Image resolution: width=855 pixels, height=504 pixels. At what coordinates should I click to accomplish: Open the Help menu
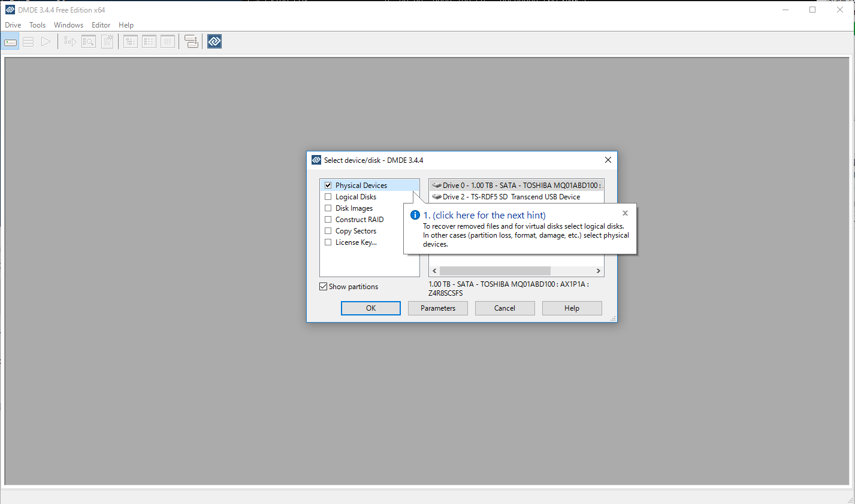(x=126, y=25)
